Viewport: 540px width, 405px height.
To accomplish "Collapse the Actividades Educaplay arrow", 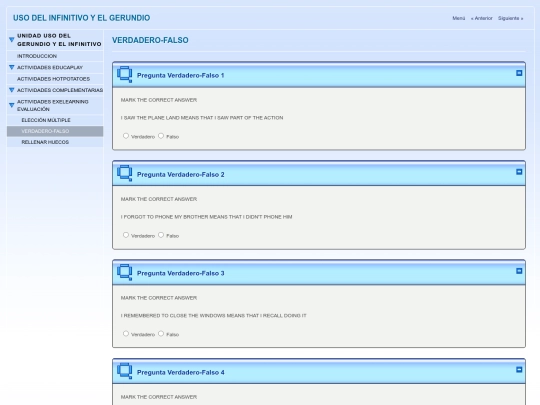I will coord(12,68).
